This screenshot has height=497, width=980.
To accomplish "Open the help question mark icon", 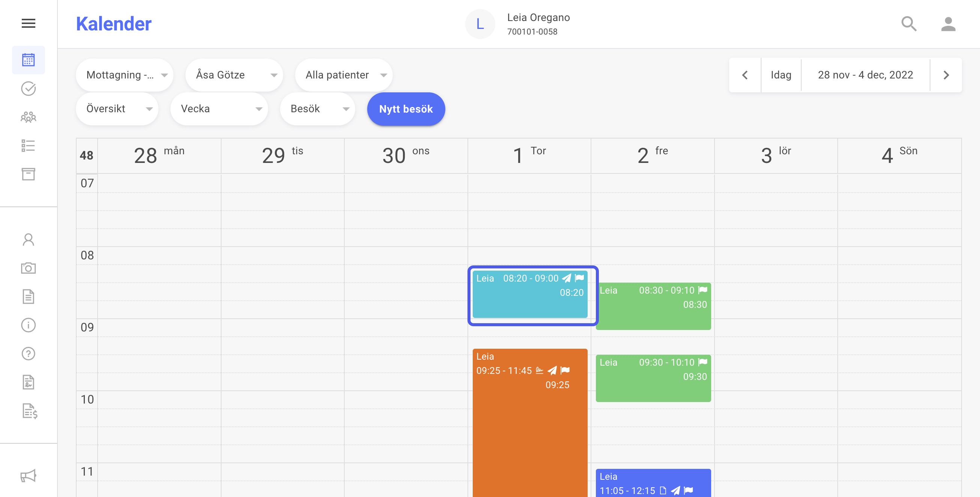I will tap(28, 354).
